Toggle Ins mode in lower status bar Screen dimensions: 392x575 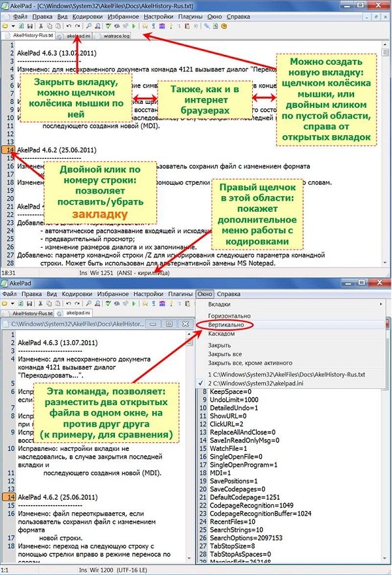[83, 570]
